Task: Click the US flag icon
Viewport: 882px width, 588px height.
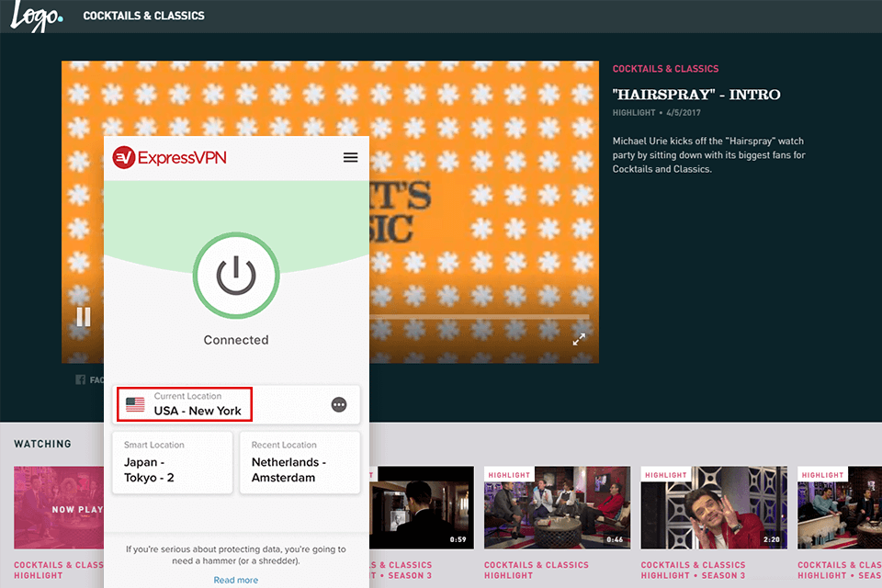Action: [135, 404]
